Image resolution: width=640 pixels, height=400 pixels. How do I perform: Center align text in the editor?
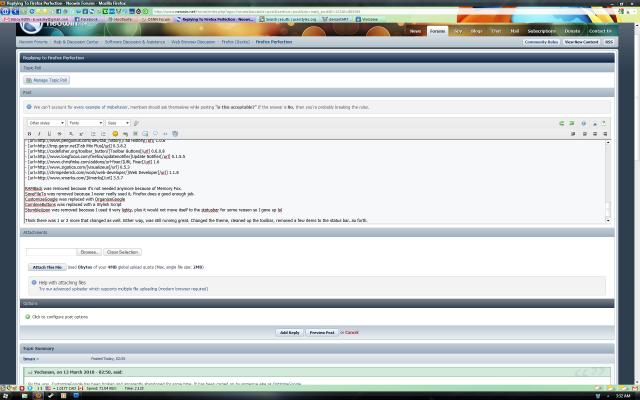click(595, 134)
